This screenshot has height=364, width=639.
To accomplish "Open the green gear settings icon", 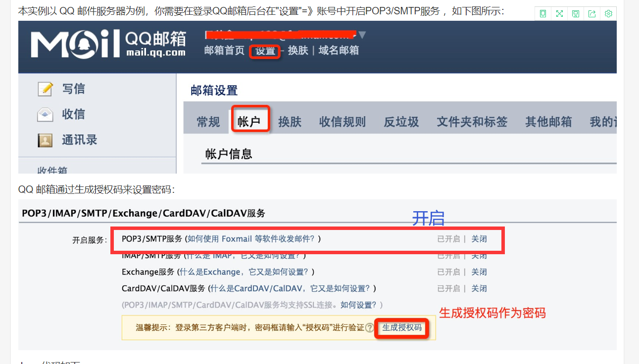I will pyautogui.click(x=608, y=14).
